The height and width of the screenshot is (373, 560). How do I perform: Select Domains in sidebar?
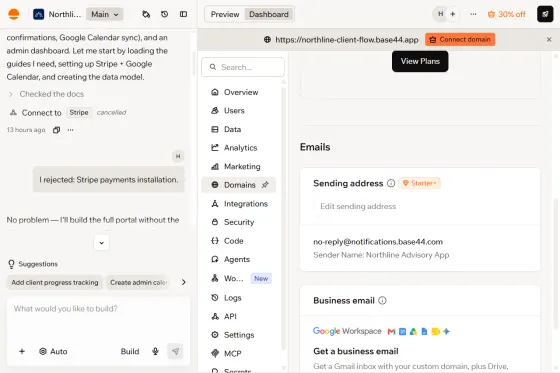239,185
